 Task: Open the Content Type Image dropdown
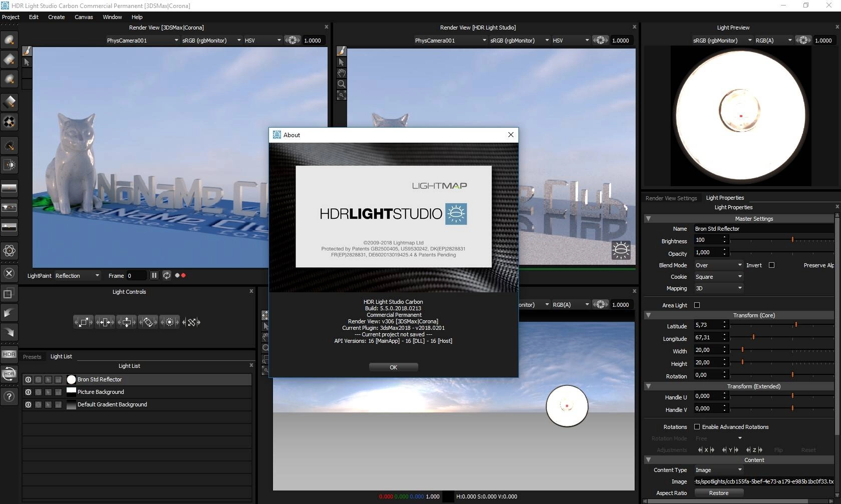(x=718, y=470)
